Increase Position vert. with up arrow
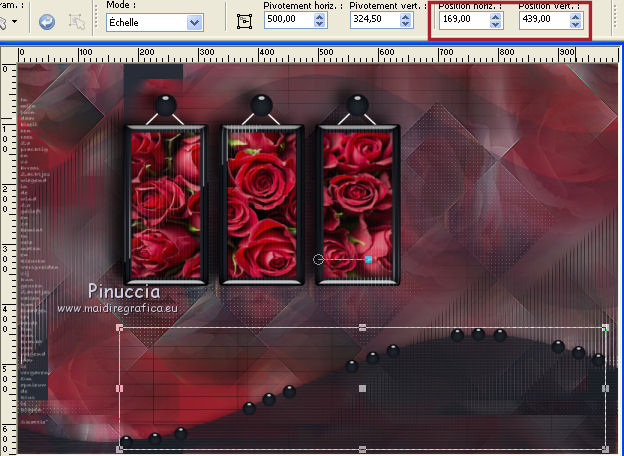This screenshot has height=456, width=624. (575, 17)
